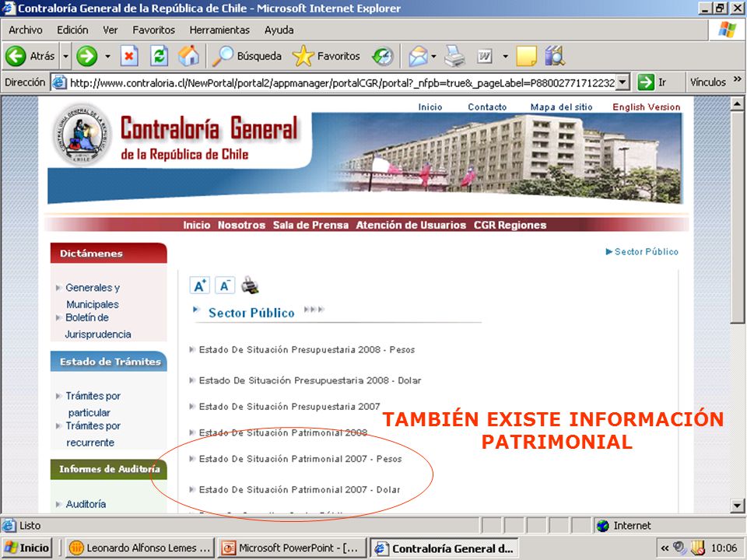Viewport: 747px width, 560px height.
Task: Open CGR Regiones navigation tab
Action: [510, 226]
